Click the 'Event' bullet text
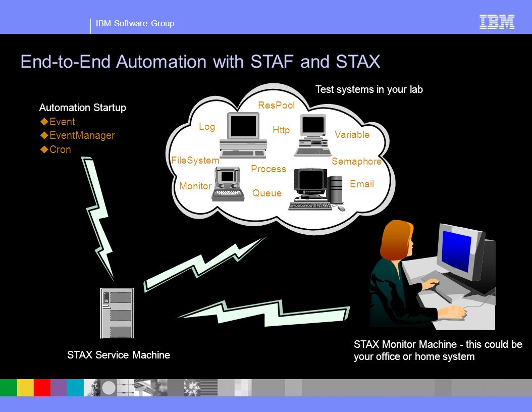 click(x=62, y=122)
